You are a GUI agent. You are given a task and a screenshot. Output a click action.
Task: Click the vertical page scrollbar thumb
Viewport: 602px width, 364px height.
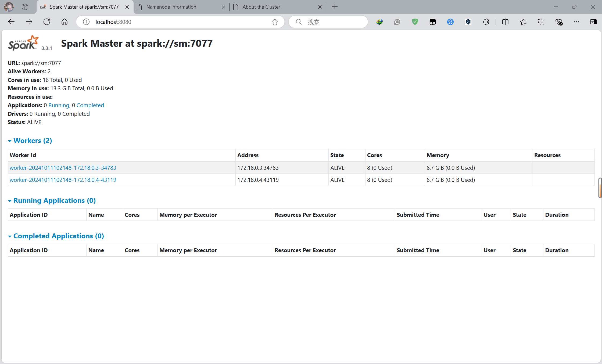[x=600, y=188]
